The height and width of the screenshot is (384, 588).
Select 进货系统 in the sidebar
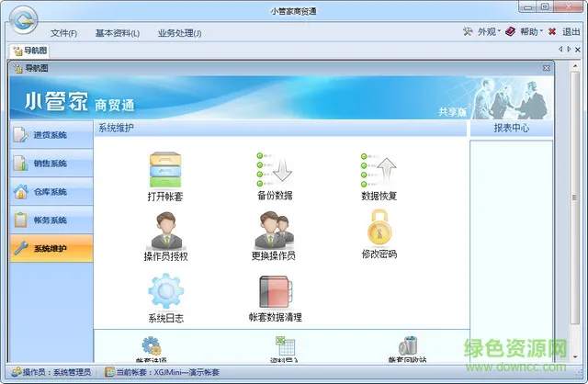point(51,135)
